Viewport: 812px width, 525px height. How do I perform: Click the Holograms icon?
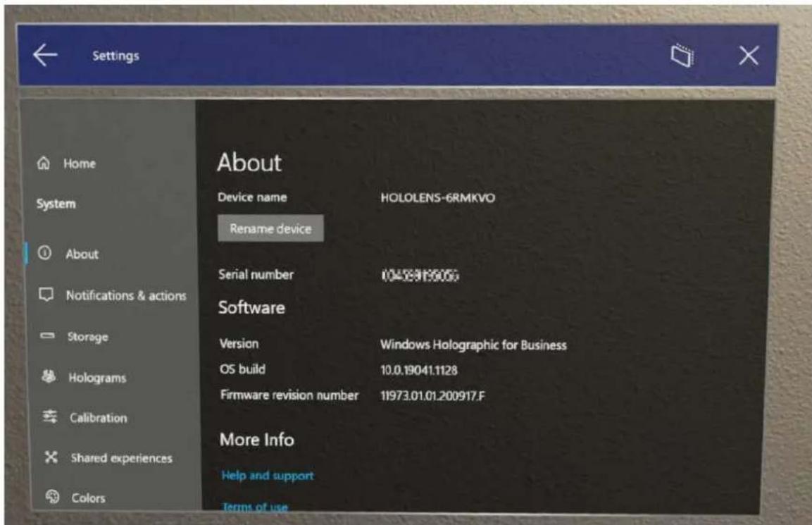(x=49, y=377)
